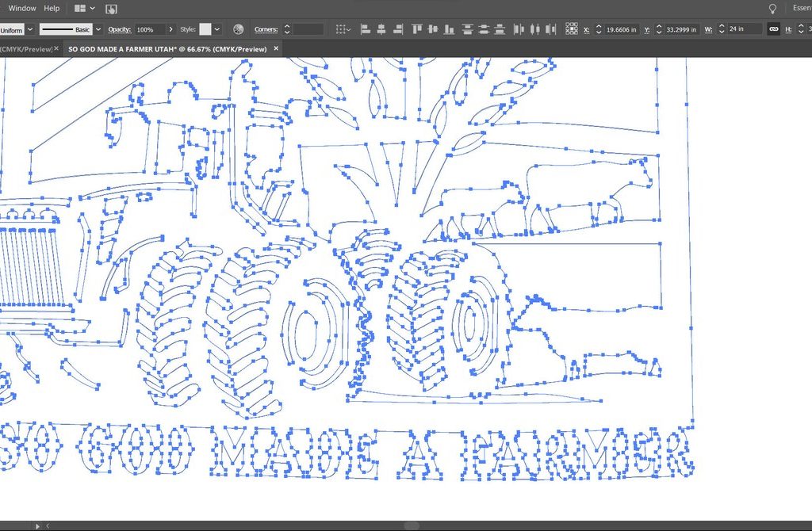
Task: Open the Arrange Documents layout switcher
Action: [x=84, y=8]
